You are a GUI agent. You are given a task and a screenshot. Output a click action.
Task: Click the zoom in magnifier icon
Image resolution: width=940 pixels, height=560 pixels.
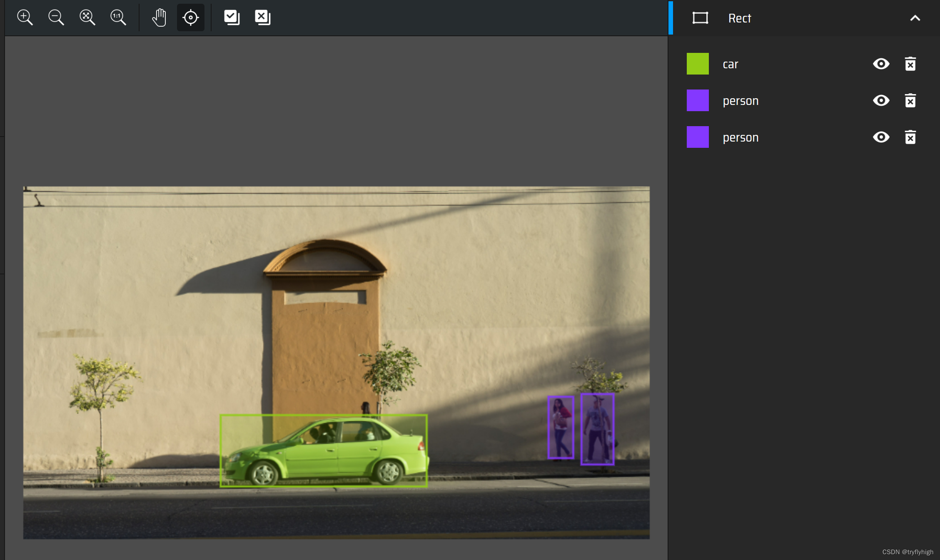(25, 17)
